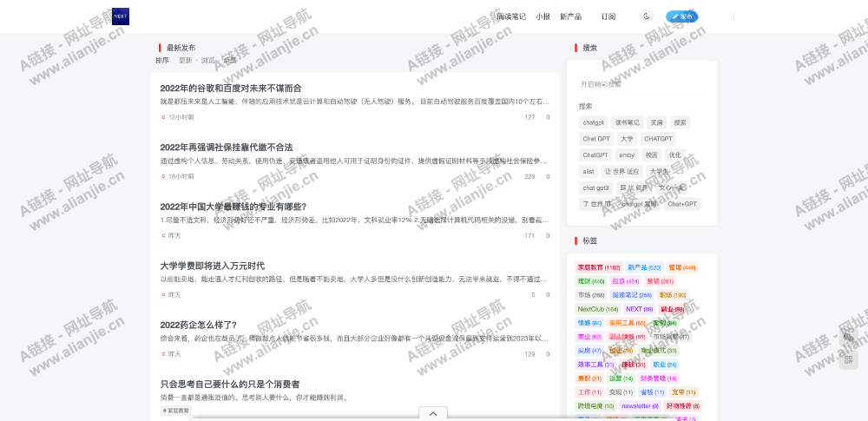
Task: Open the WeChat floating icon
Action: tap(849, 338)
